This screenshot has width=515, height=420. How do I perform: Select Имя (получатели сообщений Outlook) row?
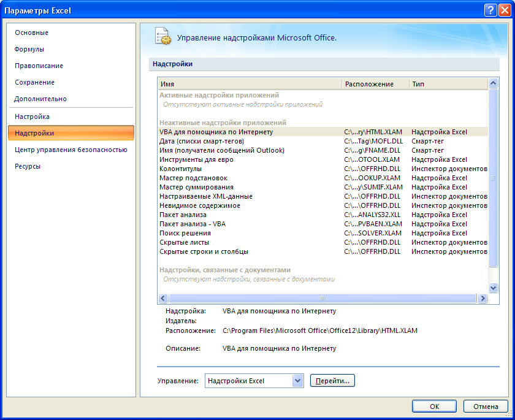[x=323, y=150]
